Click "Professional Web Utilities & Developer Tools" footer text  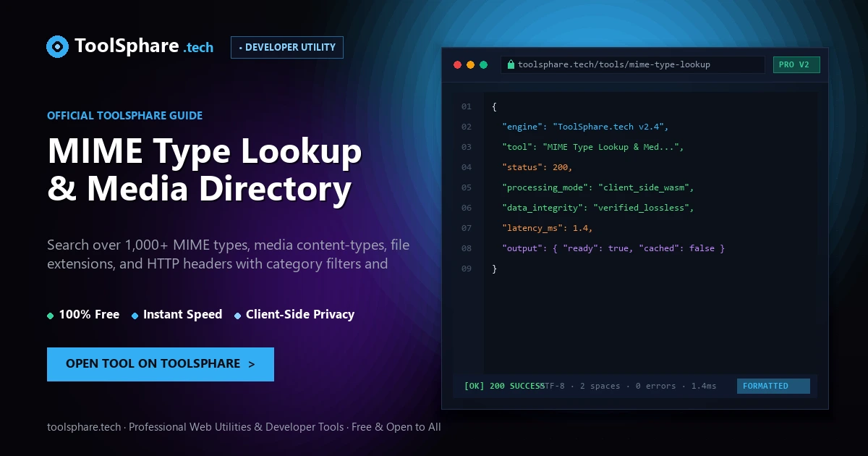coord(237,427)
